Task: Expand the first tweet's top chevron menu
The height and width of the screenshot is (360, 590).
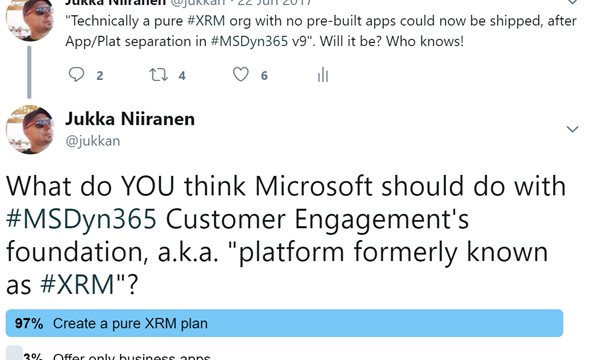Action: pos(572,2)
